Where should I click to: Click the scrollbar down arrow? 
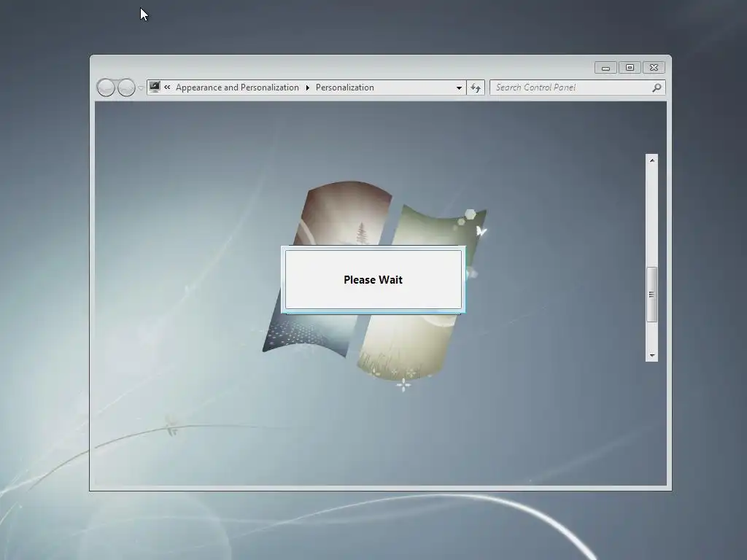(x=651, y=355)
